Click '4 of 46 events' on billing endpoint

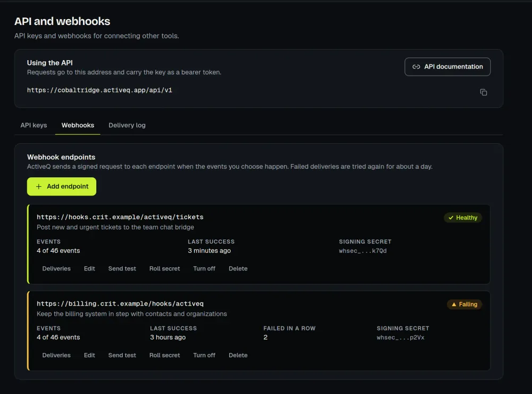click(59, 337)
